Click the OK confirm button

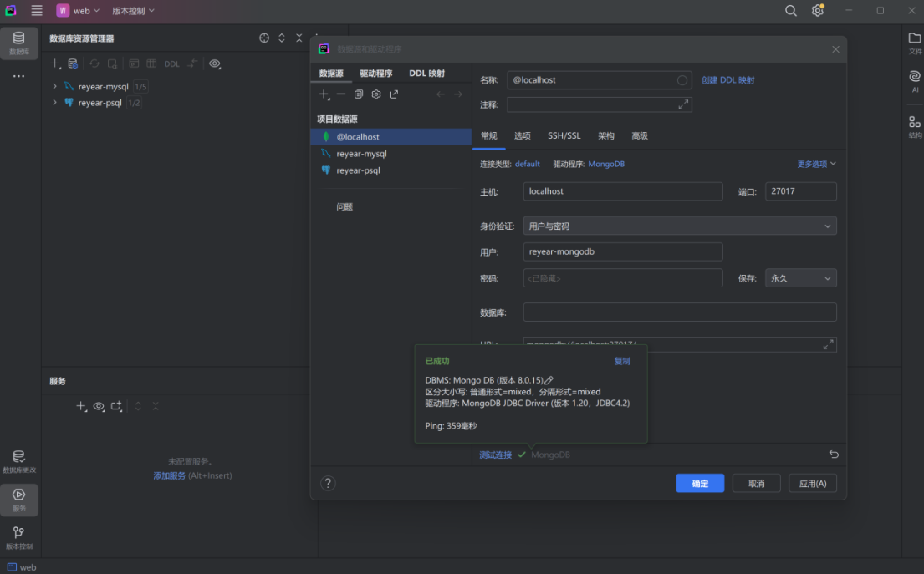point(700,483)
